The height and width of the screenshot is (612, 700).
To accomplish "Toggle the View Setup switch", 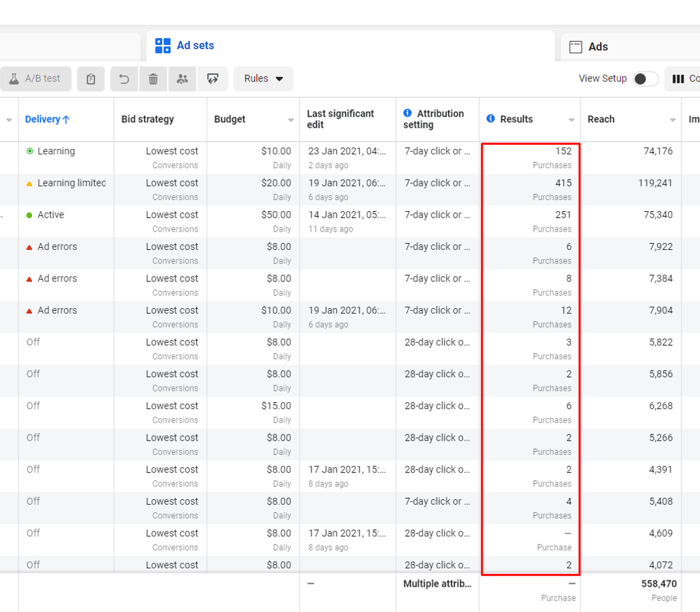I will click(645, 79).
